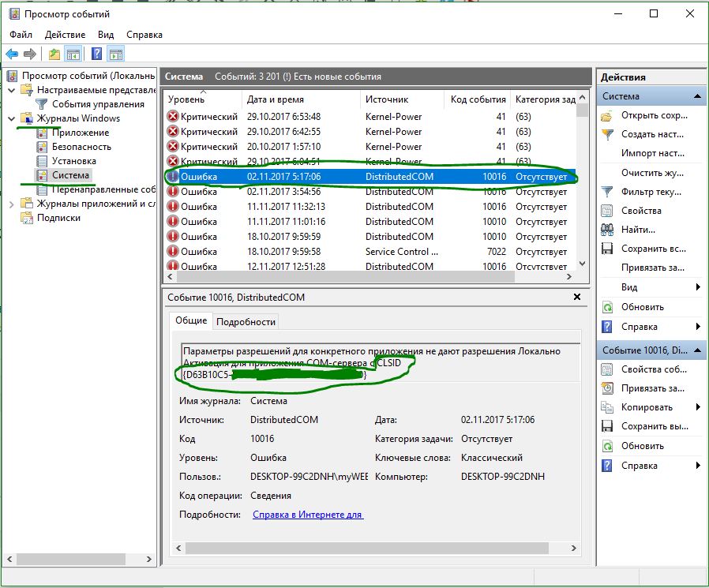Select the Перенаправленные события tree item
Screen dimensions: 709x588
click(103, 190)
